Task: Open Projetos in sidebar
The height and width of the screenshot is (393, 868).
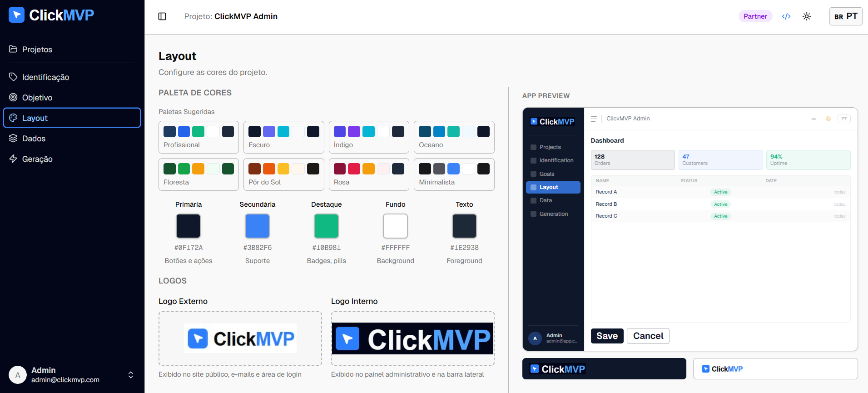Action: coord(72,50)
